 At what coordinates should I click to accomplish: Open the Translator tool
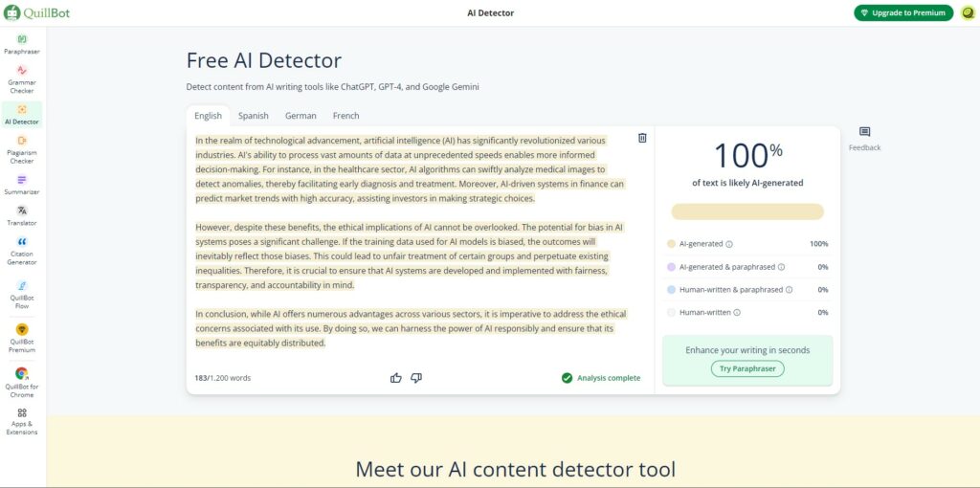(22, 215)
